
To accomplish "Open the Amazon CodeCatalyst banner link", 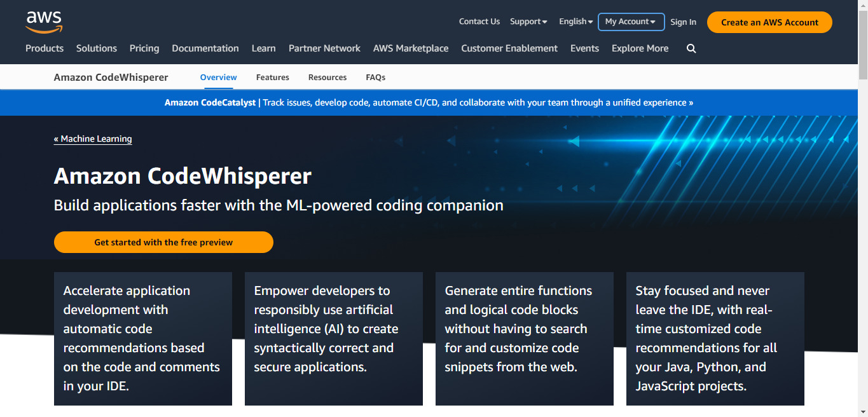I will 429,102.
